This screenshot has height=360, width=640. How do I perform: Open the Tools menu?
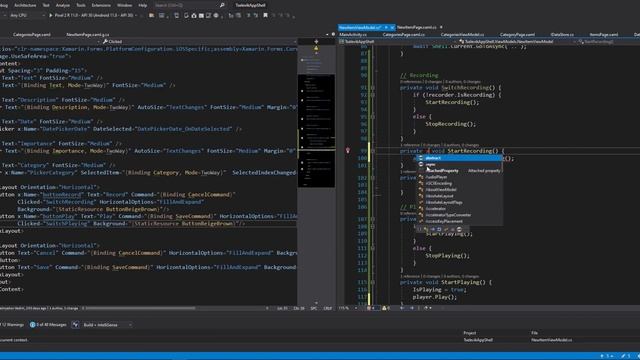coord(81,5)
